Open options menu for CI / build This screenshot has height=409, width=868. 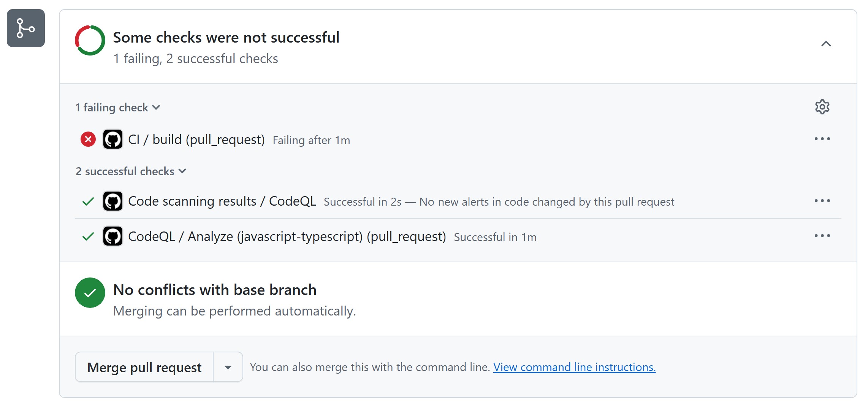point(822,139)
